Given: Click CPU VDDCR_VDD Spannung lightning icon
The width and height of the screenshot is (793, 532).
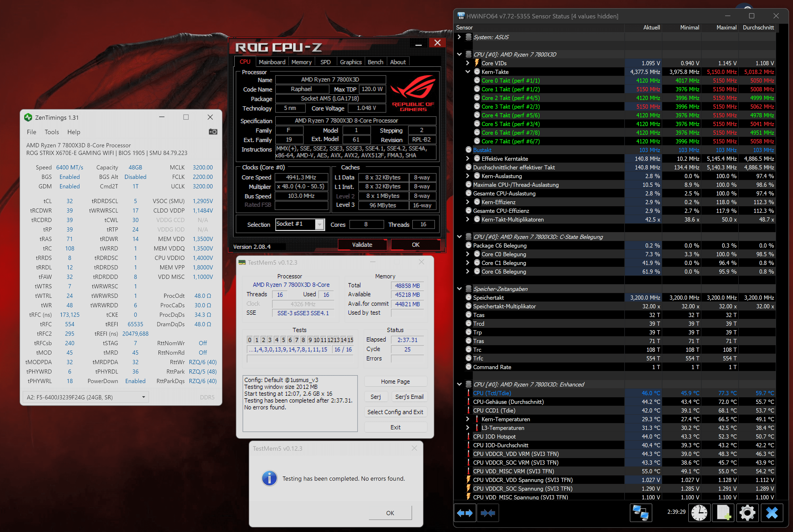Looking at the screenshot, I should [x=468, y=480].
